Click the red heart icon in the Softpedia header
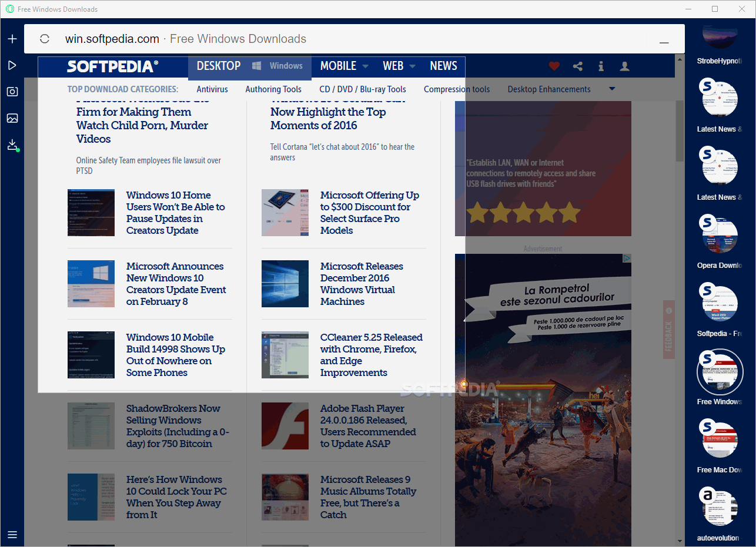756x547 pixels. click(554, 66)
